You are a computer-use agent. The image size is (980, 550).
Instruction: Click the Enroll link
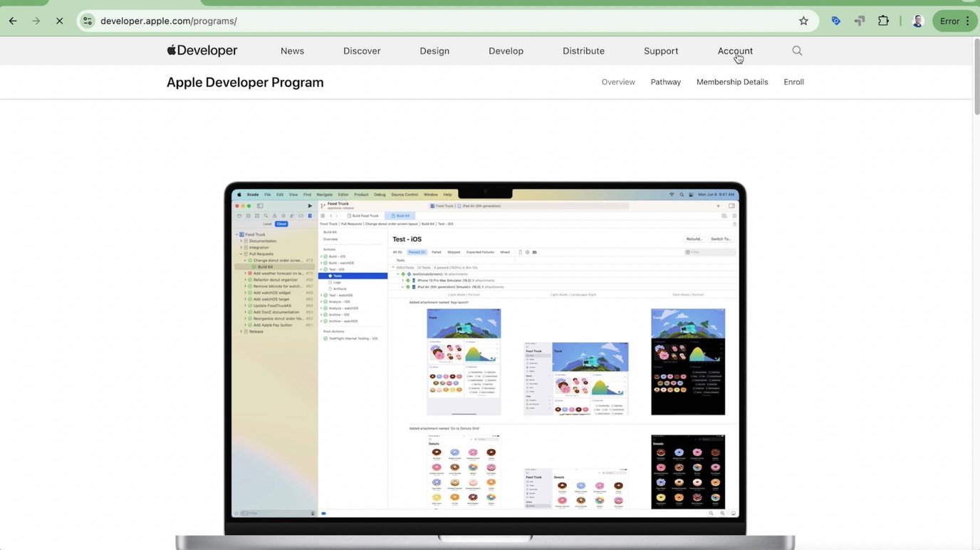point(793,82)
